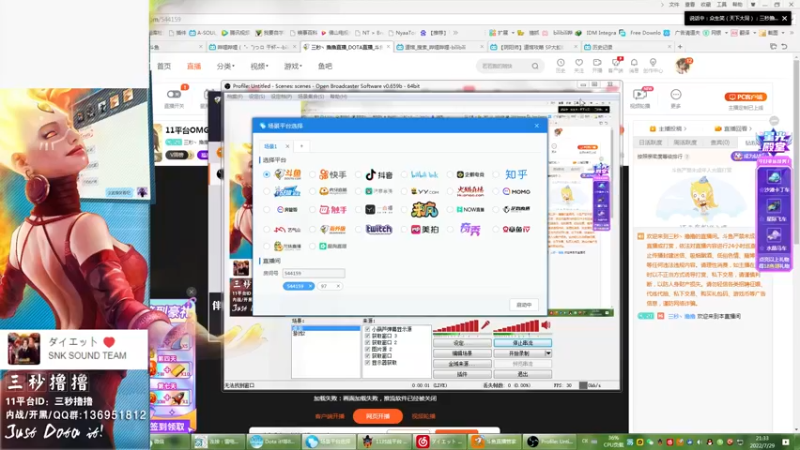Click the 奇秀 platform logo
800x450 pixels.
pyautogui.click(x=470, y=230)
